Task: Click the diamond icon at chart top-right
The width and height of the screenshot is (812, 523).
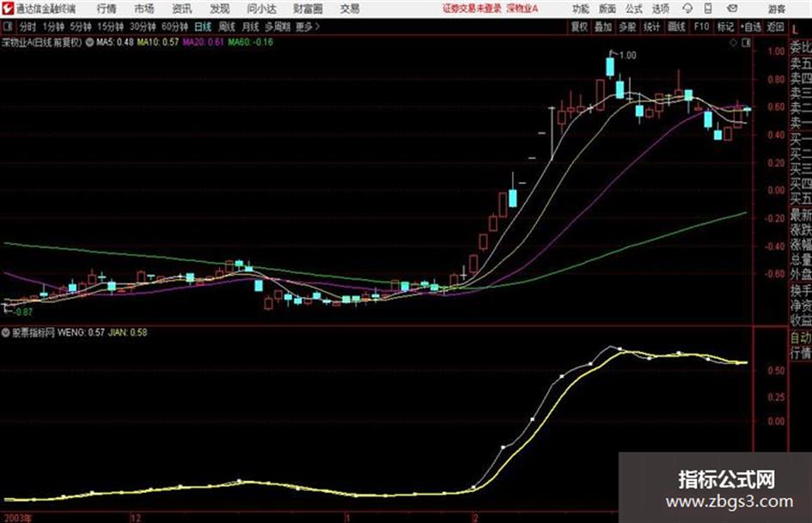Action: tap(733, 44)
